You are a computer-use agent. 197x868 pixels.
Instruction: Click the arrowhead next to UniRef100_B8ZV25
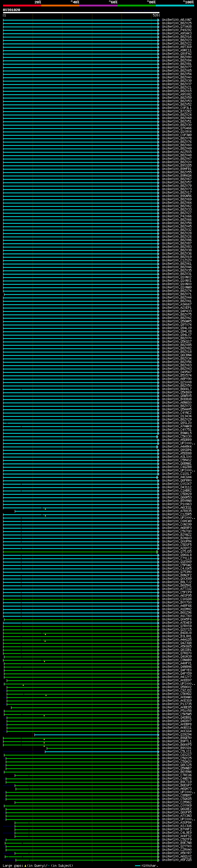[159, 23]
